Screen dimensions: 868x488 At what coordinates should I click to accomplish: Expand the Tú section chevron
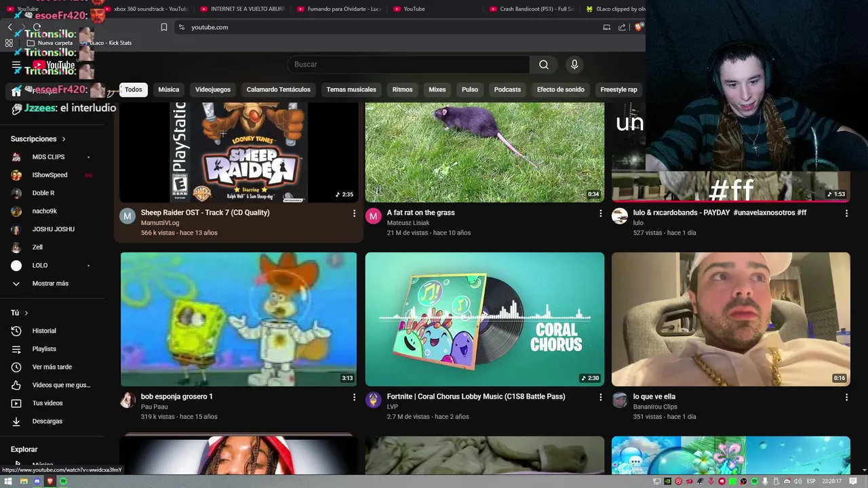(x=26, y=313)
